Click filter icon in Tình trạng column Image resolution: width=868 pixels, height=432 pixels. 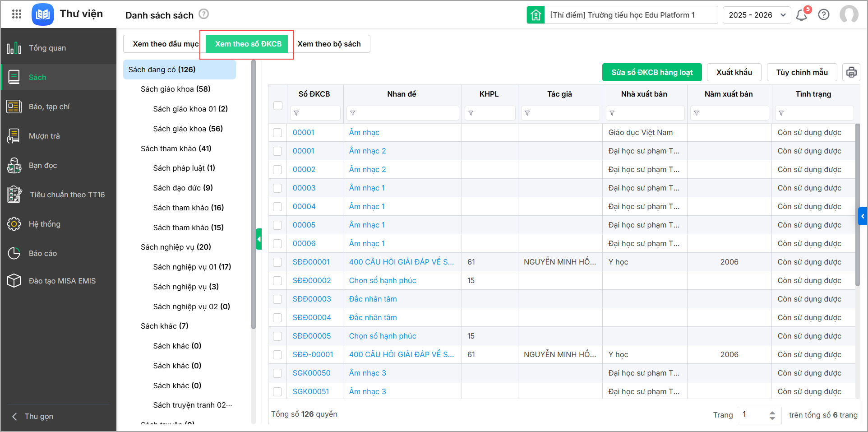pos(781,113)
